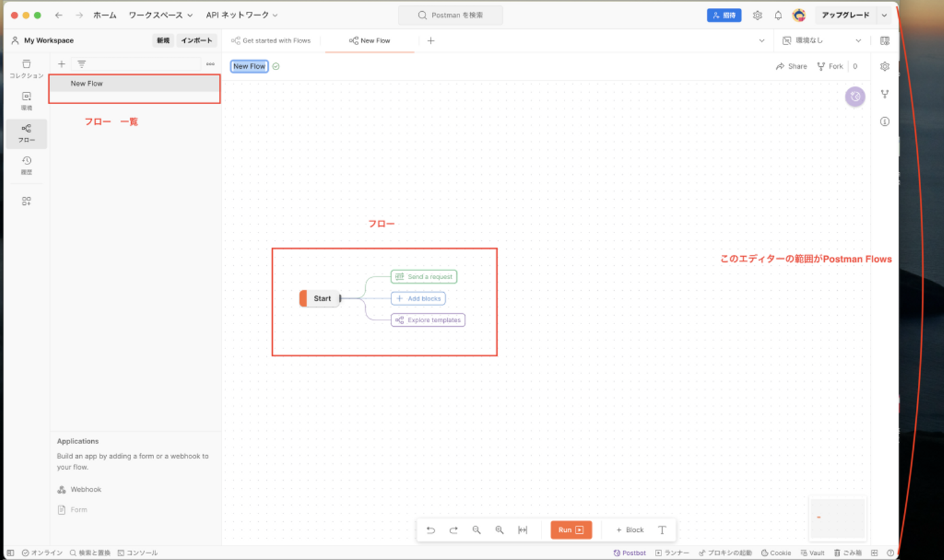Image resolution: width=944 pixels, height=560 pixels.
Task: Create a new flow with the plus icon
Action: [x=62, y=64]
